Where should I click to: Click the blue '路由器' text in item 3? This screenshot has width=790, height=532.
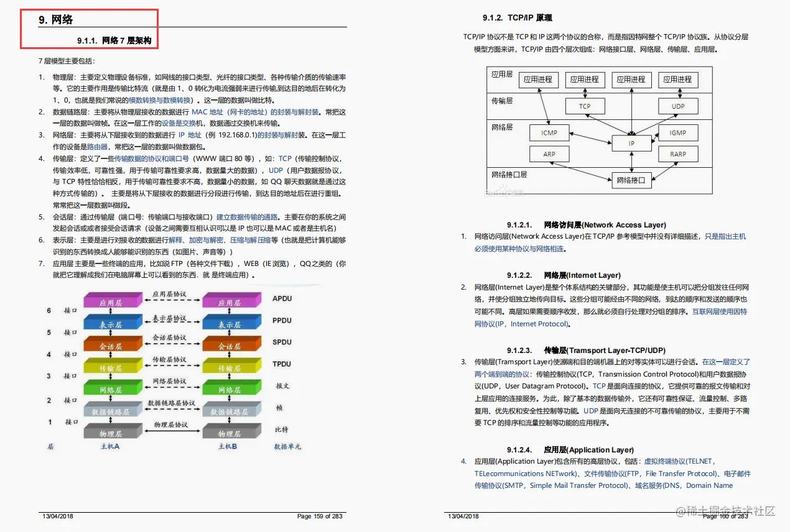pyautogui.click(x=97, y=147)
